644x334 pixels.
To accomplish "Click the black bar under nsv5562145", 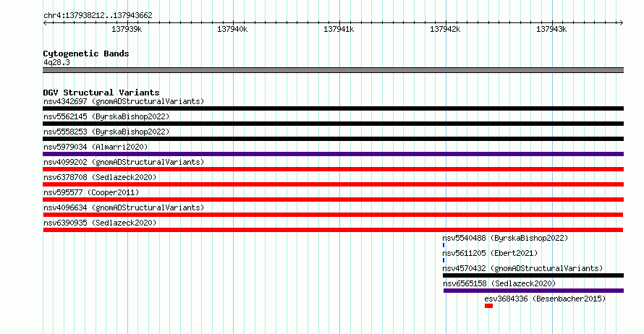I will coord(333,124).
